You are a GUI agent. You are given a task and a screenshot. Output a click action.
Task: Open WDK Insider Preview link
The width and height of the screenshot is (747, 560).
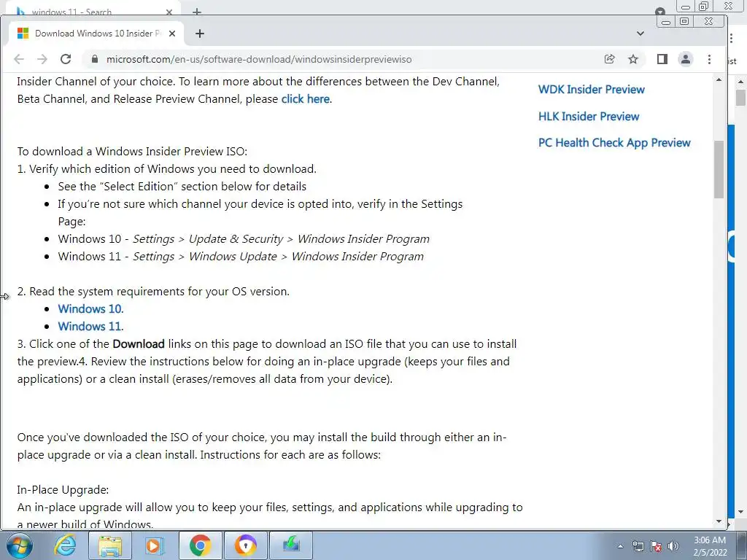tap(591, 90)
